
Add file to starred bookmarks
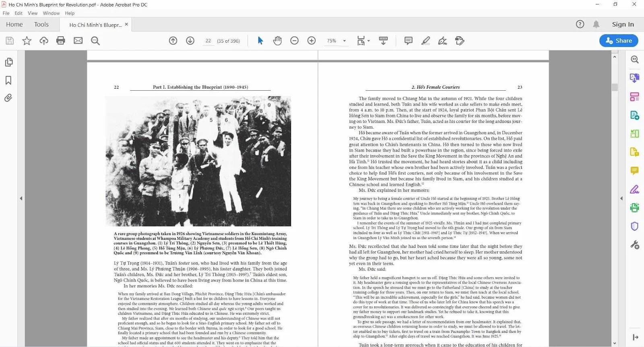27,41
